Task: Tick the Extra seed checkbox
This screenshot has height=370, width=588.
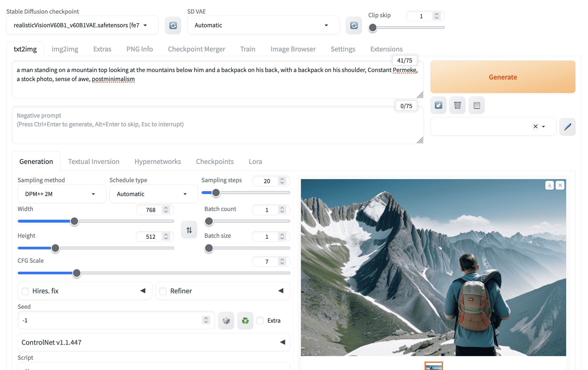Action: tap(260, 321)
